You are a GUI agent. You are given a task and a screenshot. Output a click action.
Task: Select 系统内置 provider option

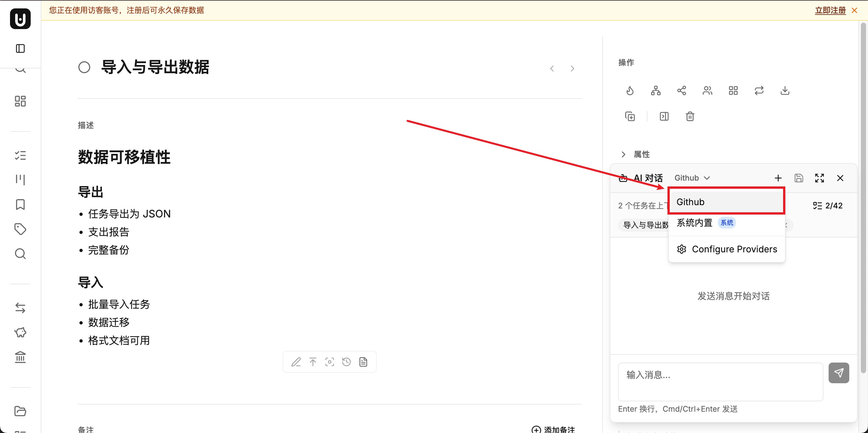(x=727, y=223)
